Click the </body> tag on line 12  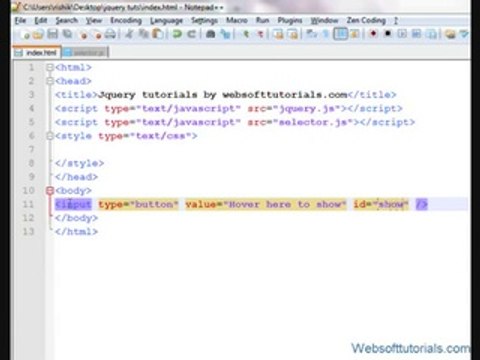[x=76, y=218]
